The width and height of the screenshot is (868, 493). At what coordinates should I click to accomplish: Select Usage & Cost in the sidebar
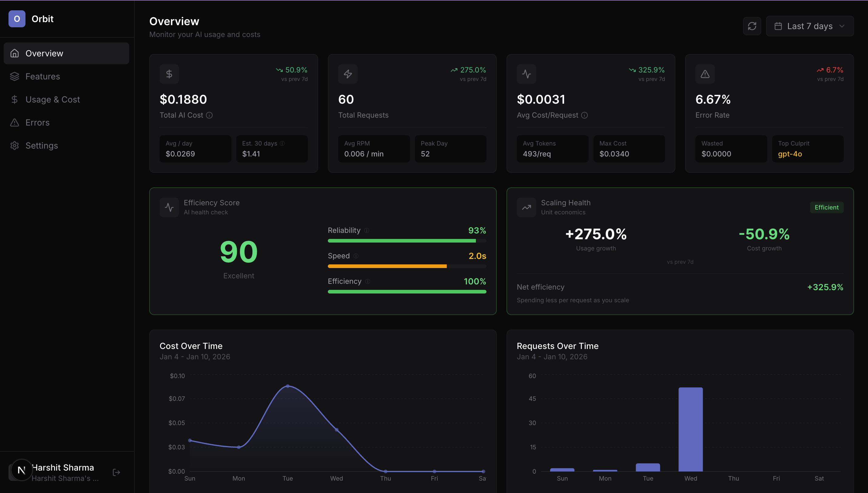coord(53,99)
